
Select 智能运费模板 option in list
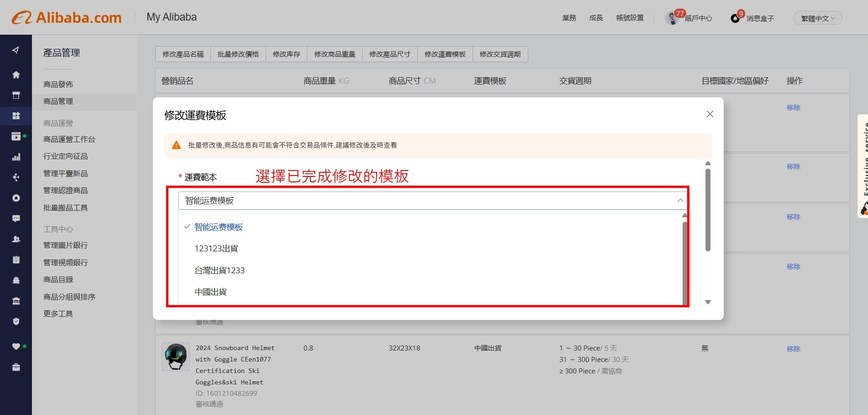click(x=218, y=227)
